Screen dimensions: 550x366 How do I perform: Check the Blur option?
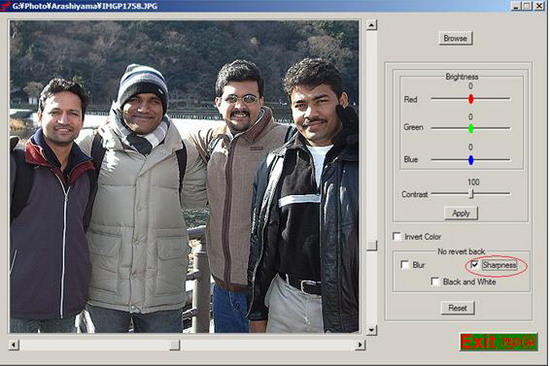pos(405,265)
